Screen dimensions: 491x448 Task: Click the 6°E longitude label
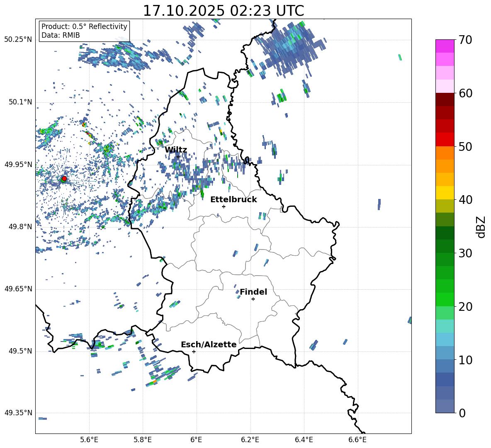(x=196, y=440)
